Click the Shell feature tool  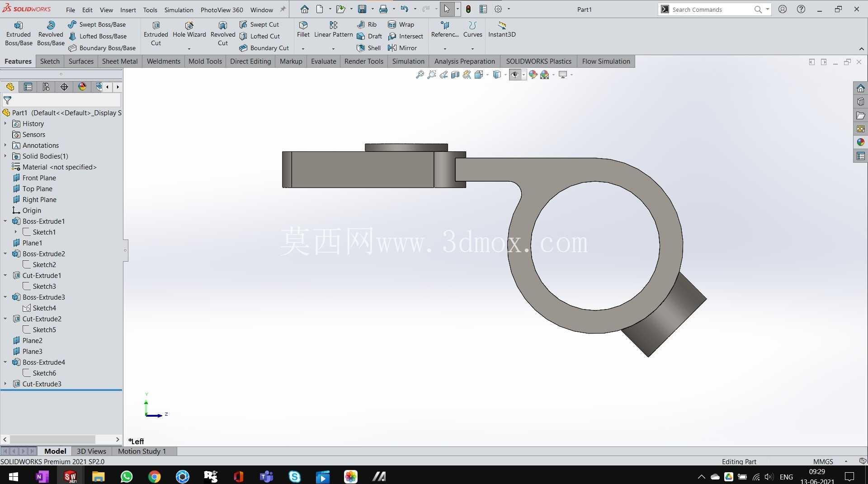[x=368, y=48]
